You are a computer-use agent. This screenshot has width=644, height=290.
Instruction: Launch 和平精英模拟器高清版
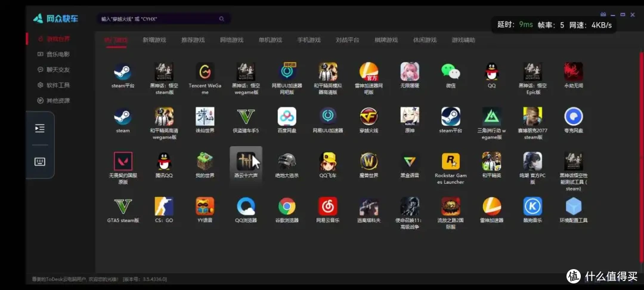[x=328, y=72]
